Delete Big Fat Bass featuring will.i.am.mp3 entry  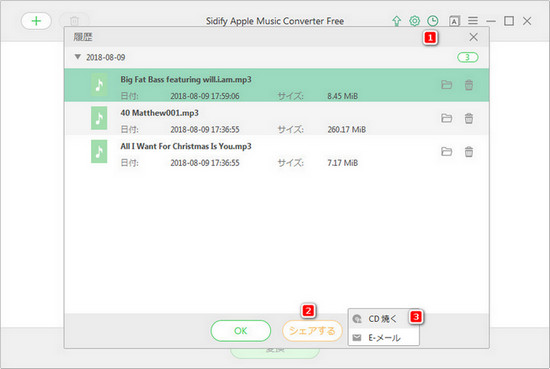coord(469,85)
